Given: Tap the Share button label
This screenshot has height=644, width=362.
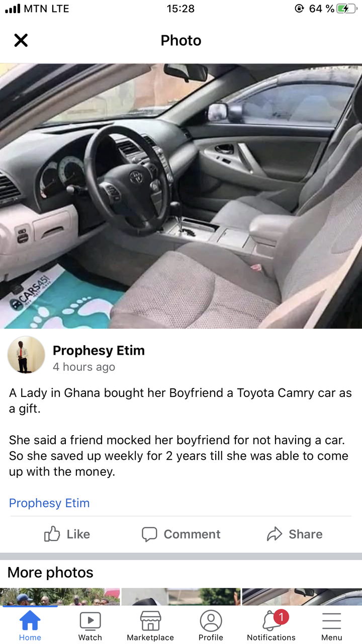Looking at the screenshot, I should pyautogui.click(x=306, y=534).
